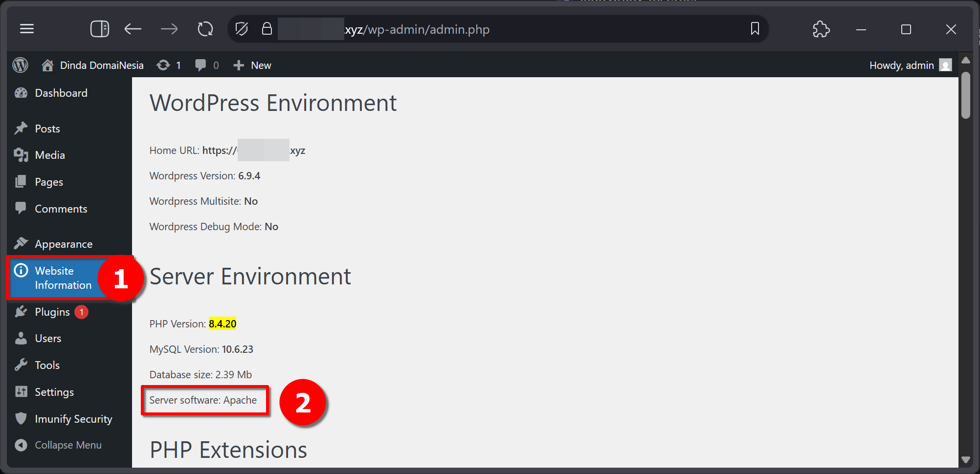Click the Plugins update count badge
The height and width of the screenshot is (474, 980).
click(x=82, y=312)
